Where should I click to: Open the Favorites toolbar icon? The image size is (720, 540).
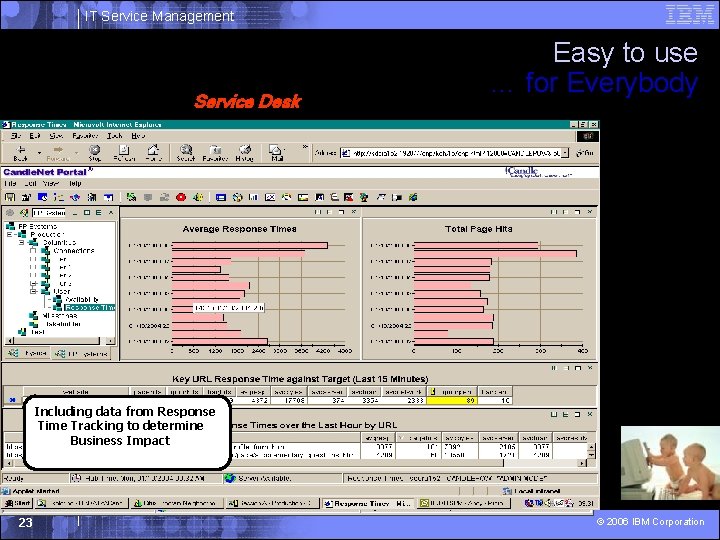click(x=215, y=153)
